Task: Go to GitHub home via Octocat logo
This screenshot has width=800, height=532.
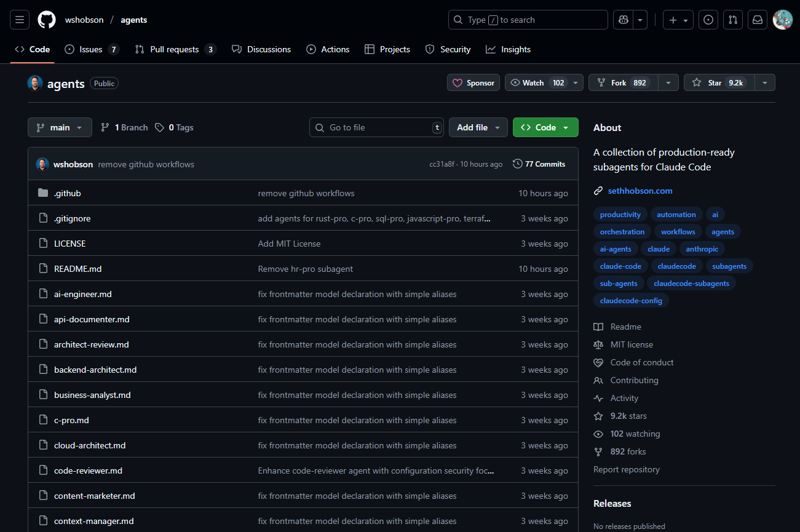Action: (47, 20)
